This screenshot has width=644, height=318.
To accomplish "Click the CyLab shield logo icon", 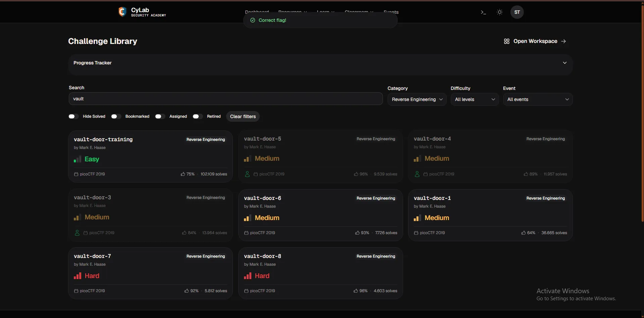I will tap(122, 12).
